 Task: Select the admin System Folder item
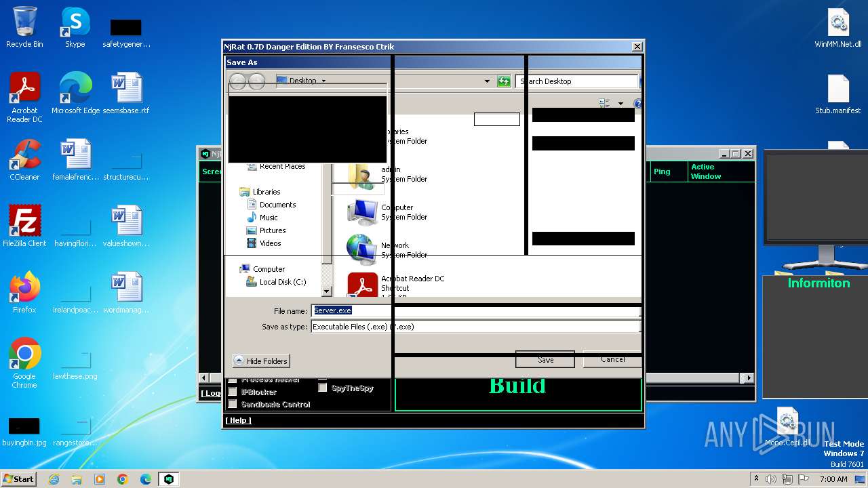pos(387,174)
